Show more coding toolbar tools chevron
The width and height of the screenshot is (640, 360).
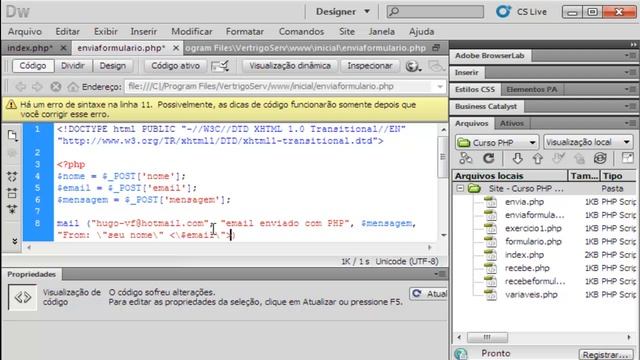coord(14,241)
